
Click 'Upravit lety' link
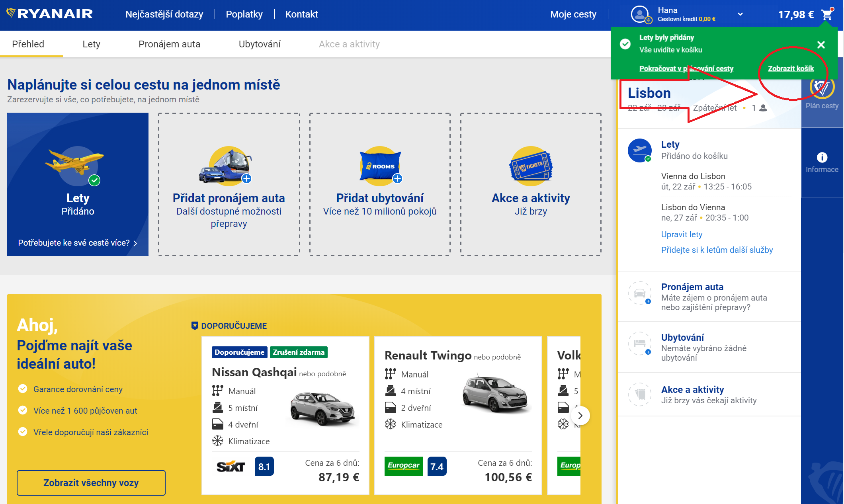pyautogui.click(x=682, y=234)
